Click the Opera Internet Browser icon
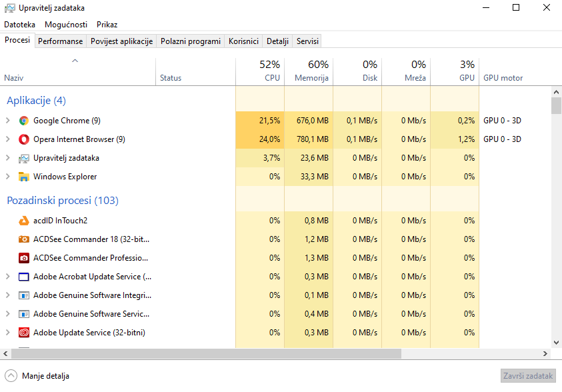Image resolution: width=562 pixels, height=392 pixels. 23,139
